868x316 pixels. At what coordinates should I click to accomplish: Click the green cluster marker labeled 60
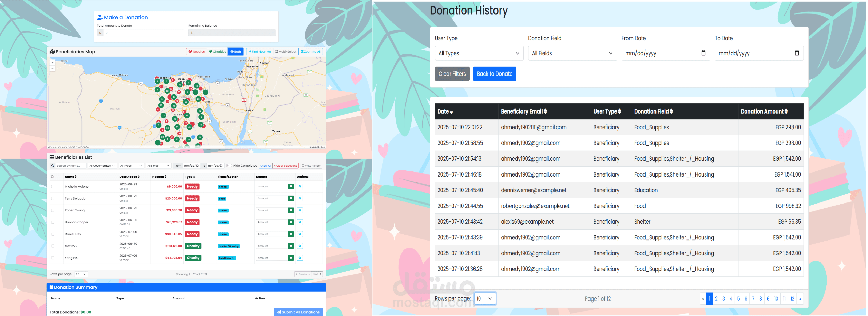click(x=186, y=102)
